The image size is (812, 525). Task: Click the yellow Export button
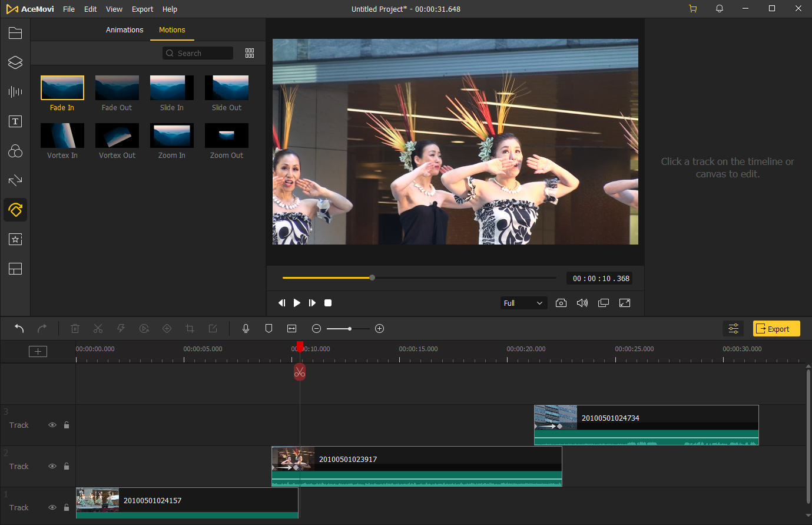(776, 329)
